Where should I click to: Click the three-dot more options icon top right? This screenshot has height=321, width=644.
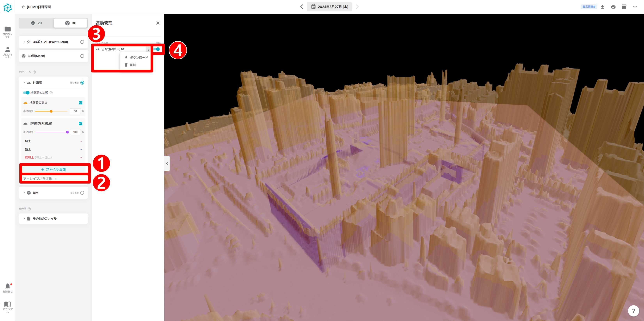click(x=635, y=7)
